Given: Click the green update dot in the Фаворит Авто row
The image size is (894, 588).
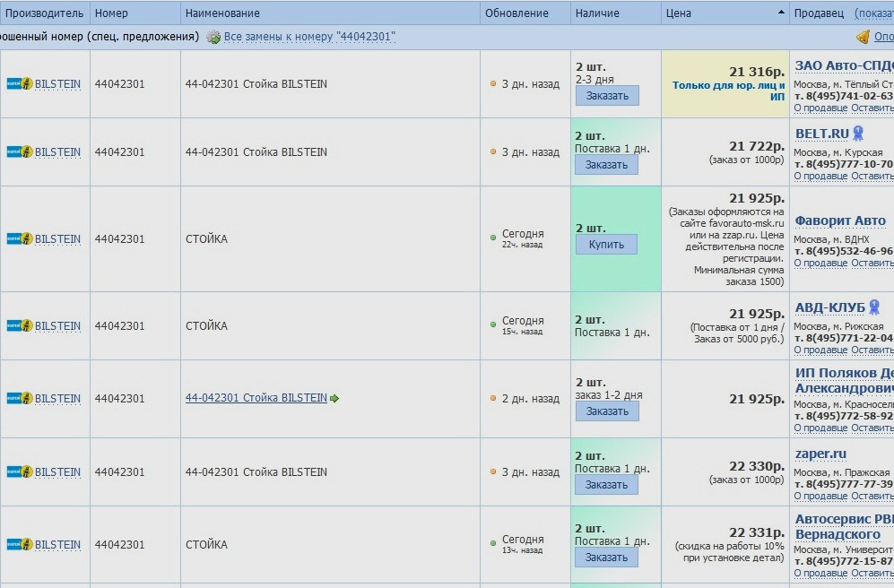Looking at the screenshot, I should [493, 238].
